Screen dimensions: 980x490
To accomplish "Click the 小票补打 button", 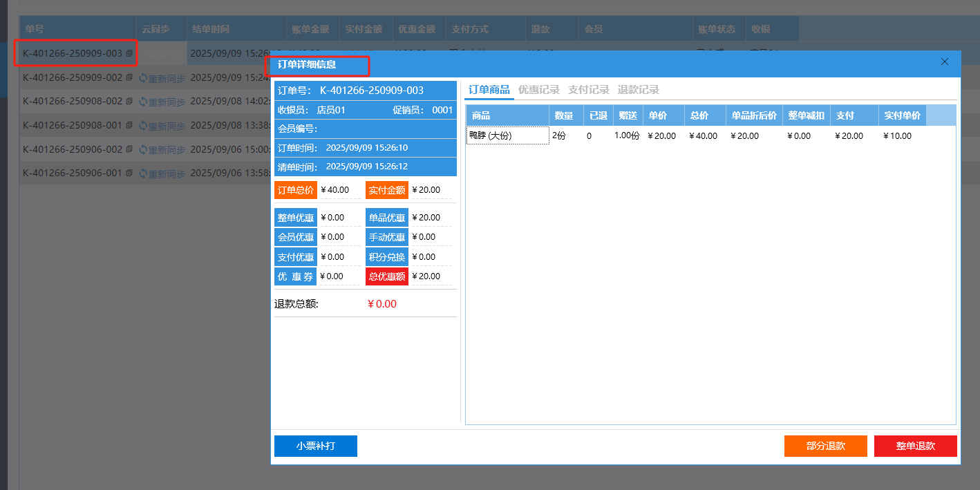I will 316,446.
